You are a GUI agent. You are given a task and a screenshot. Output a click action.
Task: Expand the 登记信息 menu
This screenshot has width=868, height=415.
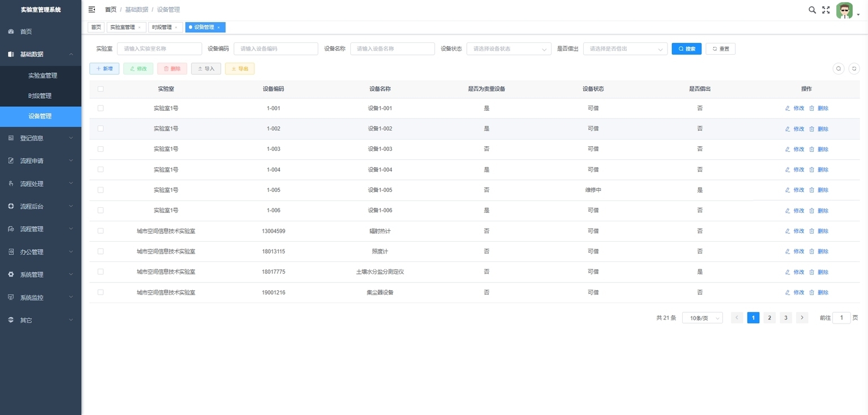(x=41, y=138)
